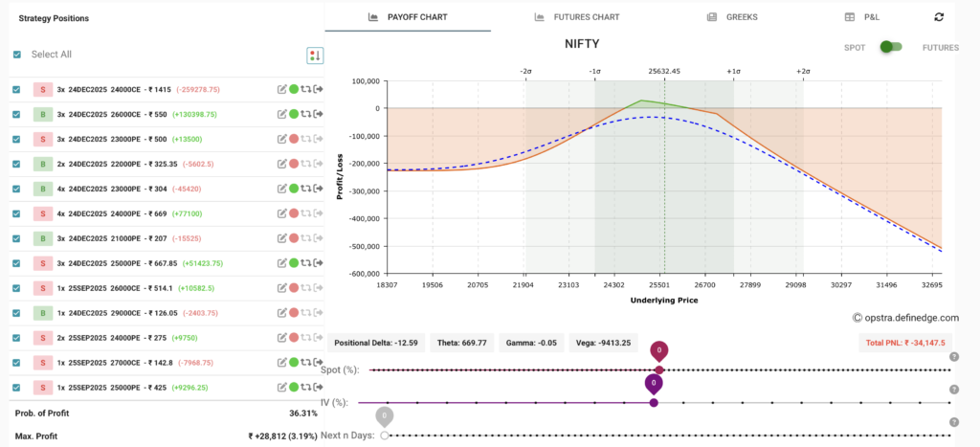Click the S badge on 24000PE 24DEC row
This screenshot has width=980, height=447.
point(42,213)
